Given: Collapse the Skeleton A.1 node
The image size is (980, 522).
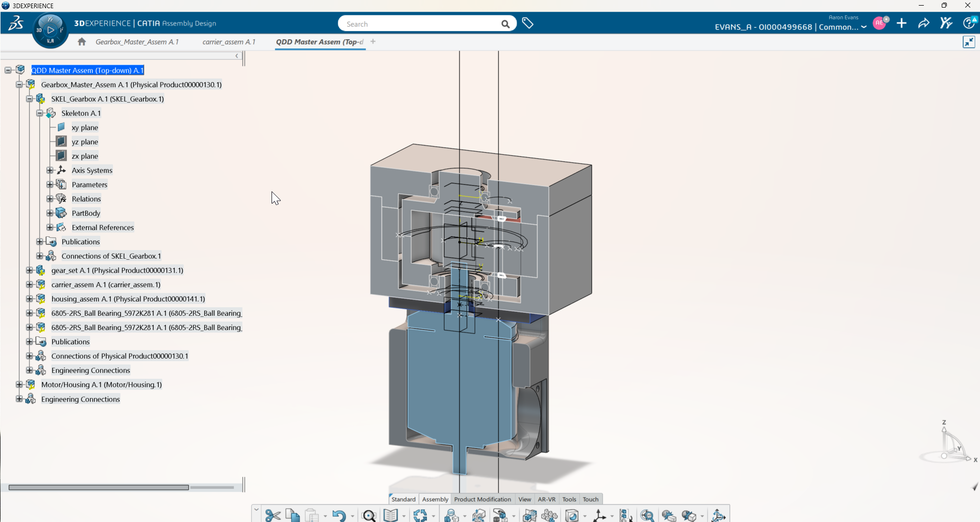Looking at the screenshot, I should point(40,113).
